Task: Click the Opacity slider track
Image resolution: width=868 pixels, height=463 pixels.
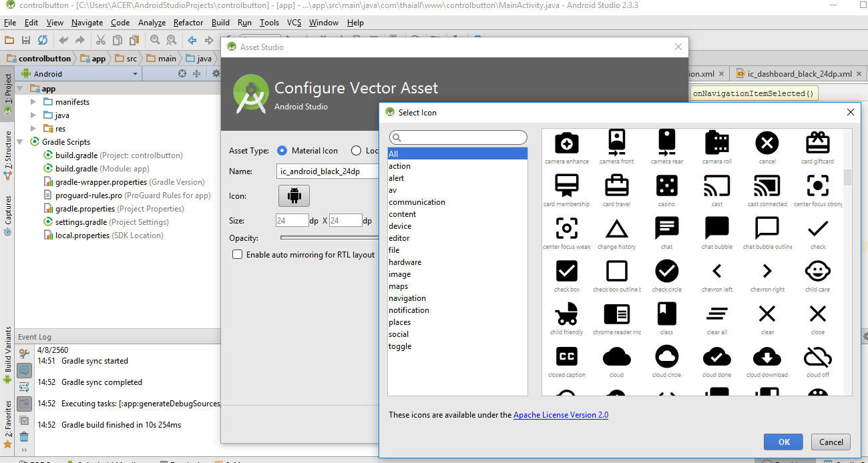Action: coord(329,238)
